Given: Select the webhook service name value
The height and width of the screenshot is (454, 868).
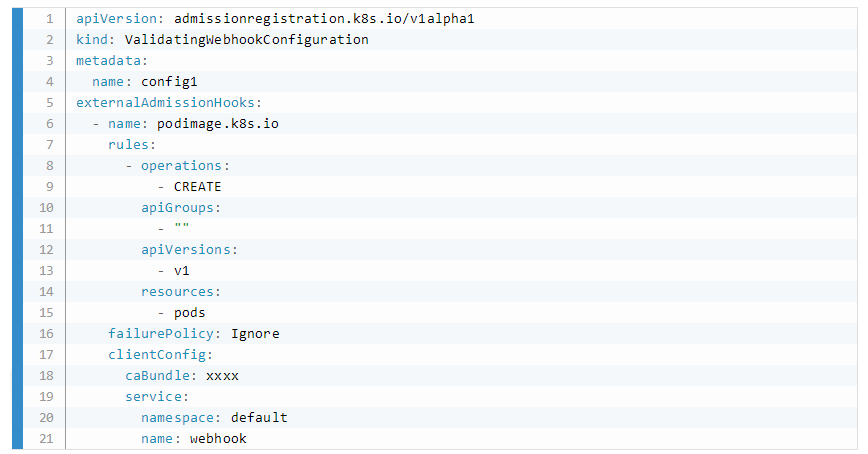Looking at the screenshot, I should tap(218, 439).
